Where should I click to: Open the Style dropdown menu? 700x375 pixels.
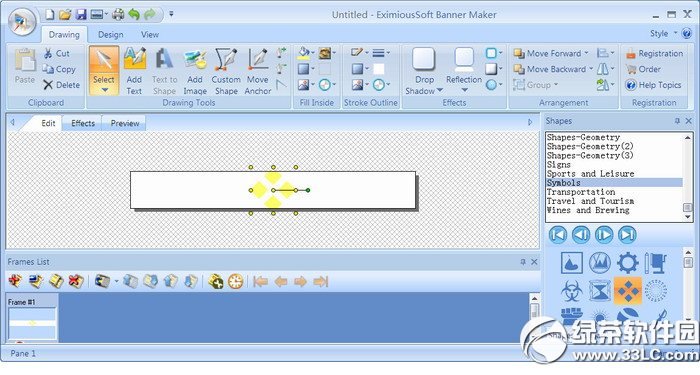coord(663,33)
